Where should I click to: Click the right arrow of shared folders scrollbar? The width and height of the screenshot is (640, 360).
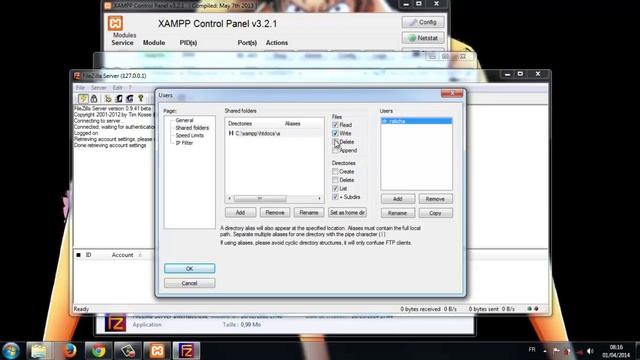[319, 199]
